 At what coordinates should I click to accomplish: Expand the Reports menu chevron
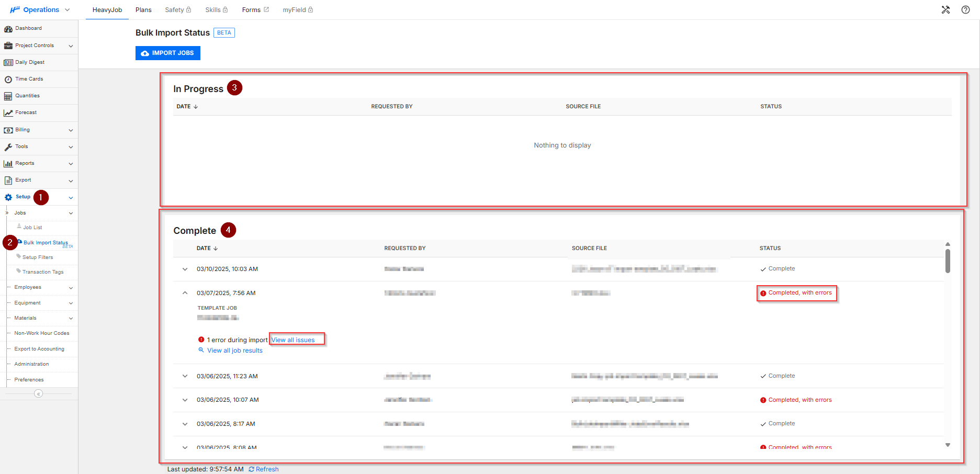point(71,164)
